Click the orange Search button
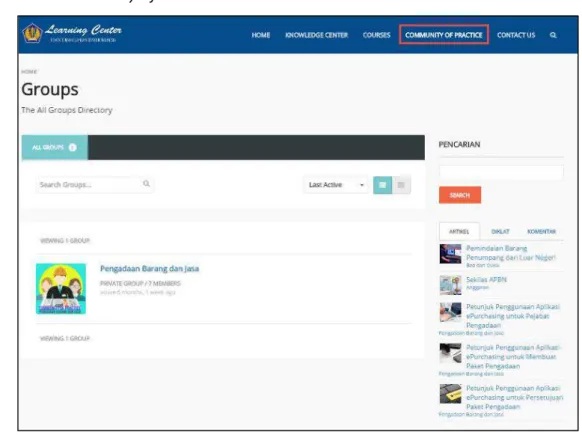Viewport: 582px width, 435px height. (460, 195)
